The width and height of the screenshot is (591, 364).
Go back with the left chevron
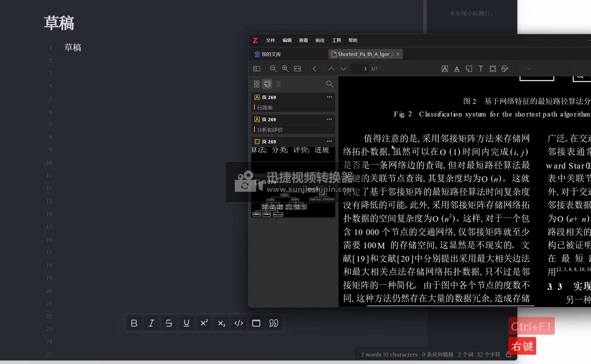point(314,69)
